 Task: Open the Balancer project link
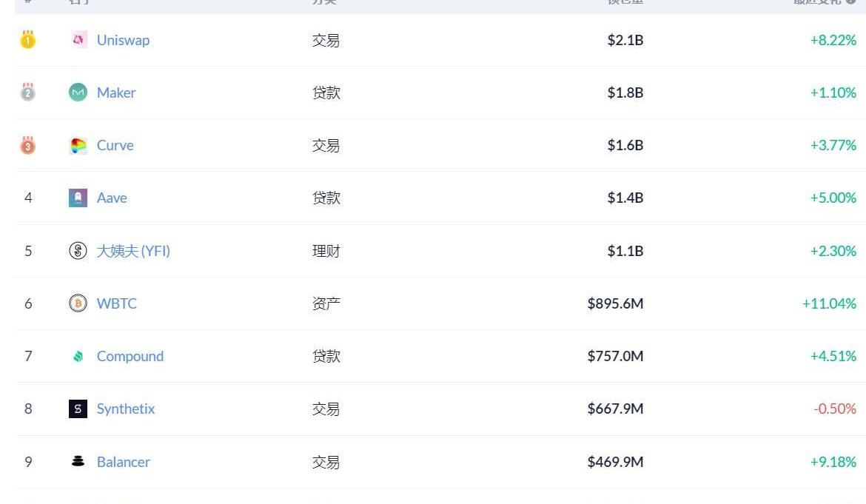tap(124, 462)
